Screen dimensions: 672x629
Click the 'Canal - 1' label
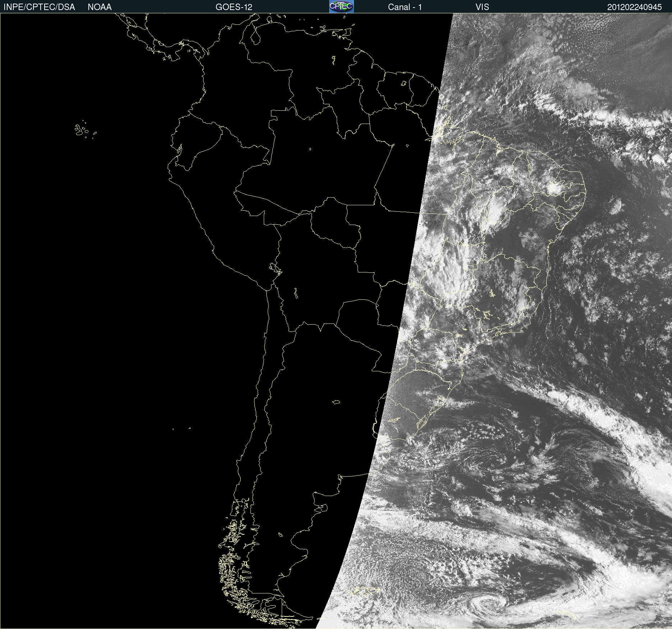405,7
